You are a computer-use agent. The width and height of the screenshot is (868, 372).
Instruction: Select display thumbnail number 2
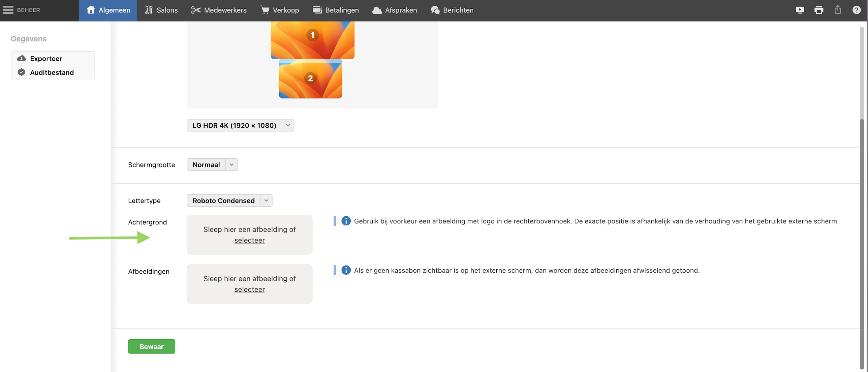pyautogui.click(x=310, y=79)
